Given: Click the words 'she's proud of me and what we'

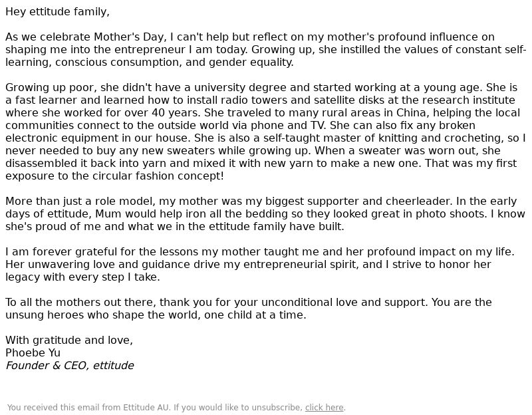Looking at the screenshot, I should click(x=88, y=227).
